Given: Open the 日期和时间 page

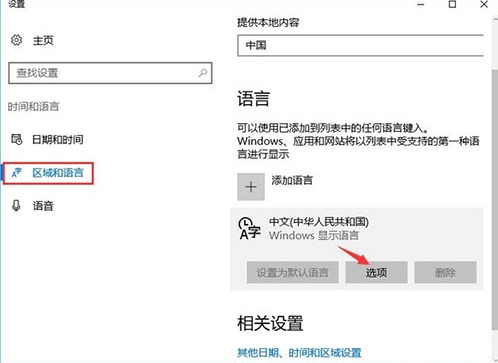Looking at the screenshot, I should [x=58, y=139].
